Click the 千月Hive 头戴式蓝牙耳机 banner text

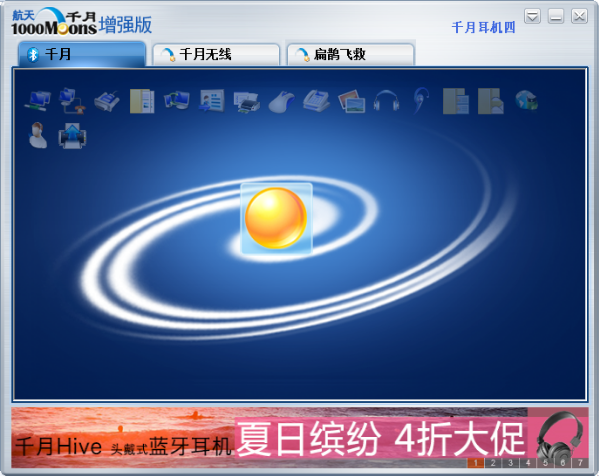tap(123, 446)
